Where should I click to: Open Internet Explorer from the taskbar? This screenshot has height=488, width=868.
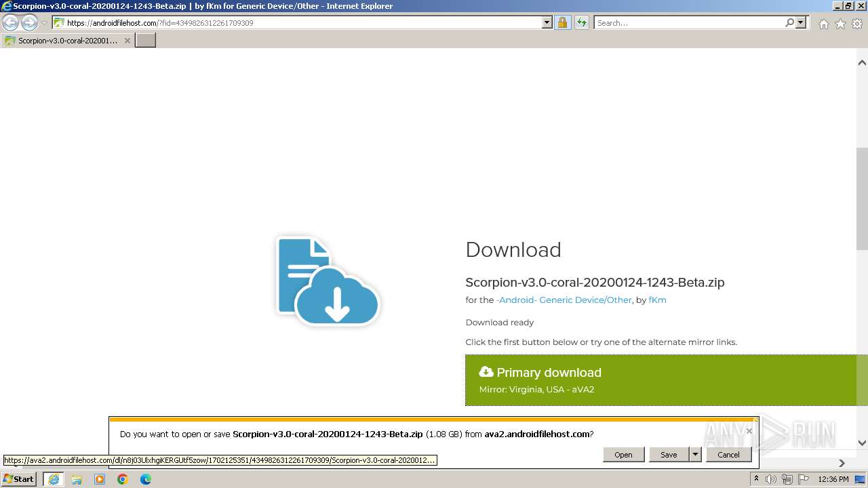point(53,479)
